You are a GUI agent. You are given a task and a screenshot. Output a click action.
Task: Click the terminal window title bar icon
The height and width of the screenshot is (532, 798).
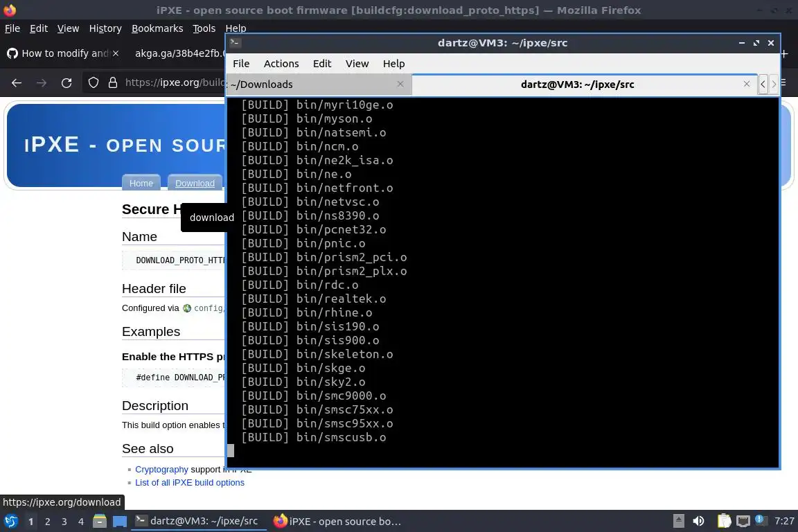pos(235,43)
